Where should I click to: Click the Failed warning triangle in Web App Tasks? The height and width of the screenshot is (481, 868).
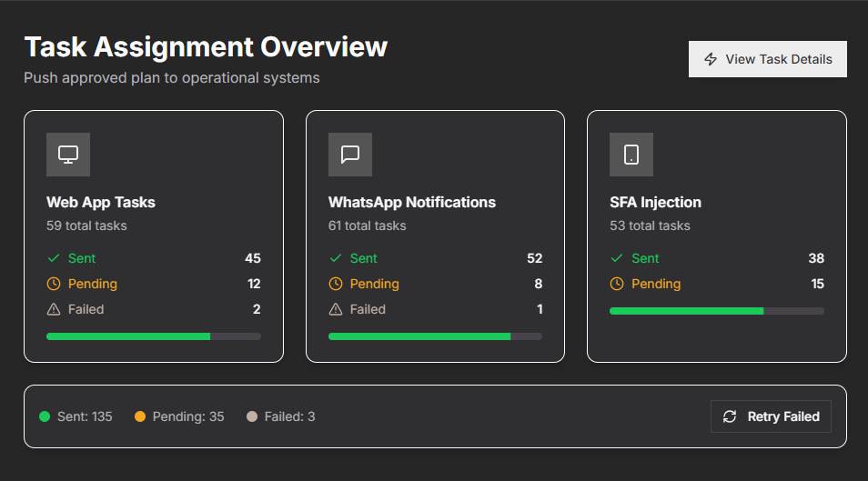(54, 309)
